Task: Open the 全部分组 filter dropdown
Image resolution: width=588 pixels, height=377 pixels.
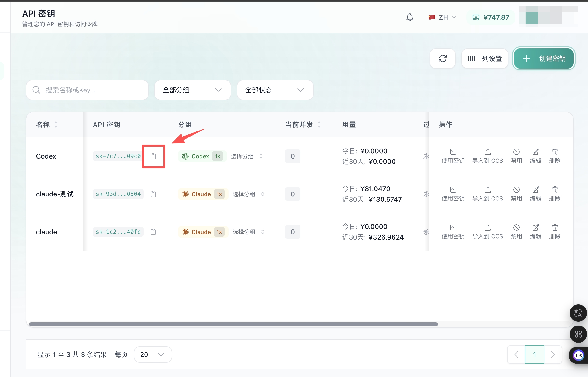Action: coord(193,90)
